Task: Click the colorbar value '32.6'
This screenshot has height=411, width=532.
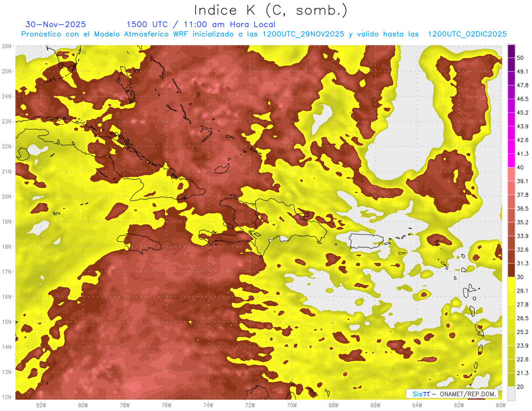Action: 523,250
